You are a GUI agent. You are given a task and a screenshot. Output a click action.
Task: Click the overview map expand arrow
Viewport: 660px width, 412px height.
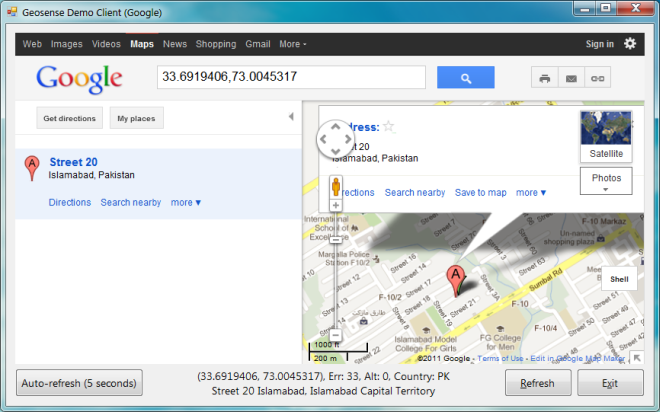tap(637, 358)
